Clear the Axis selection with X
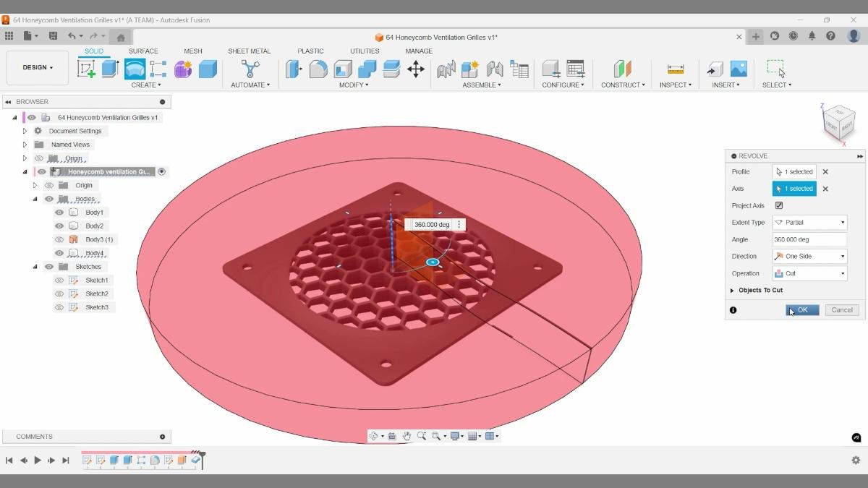 tap(825, 189)
